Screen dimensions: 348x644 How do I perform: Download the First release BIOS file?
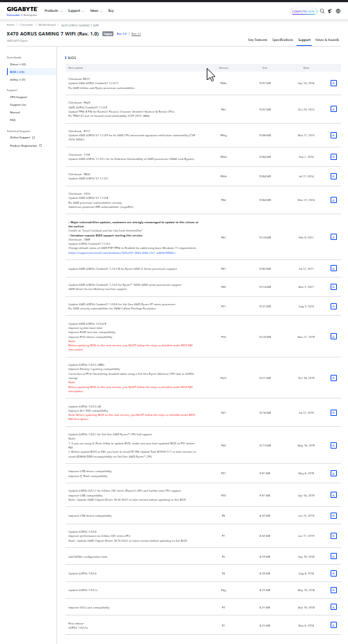pyautogui.click(x=333, y=625)
